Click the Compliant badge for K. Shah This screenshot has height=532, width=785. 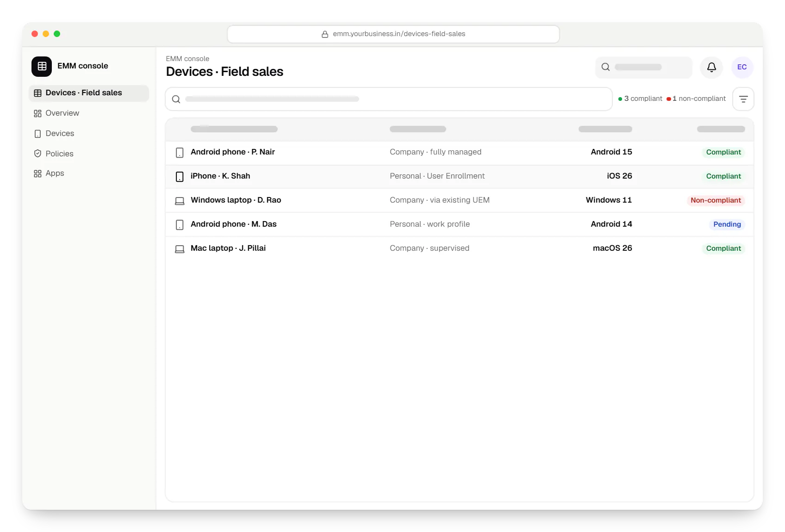coord(723,176)
